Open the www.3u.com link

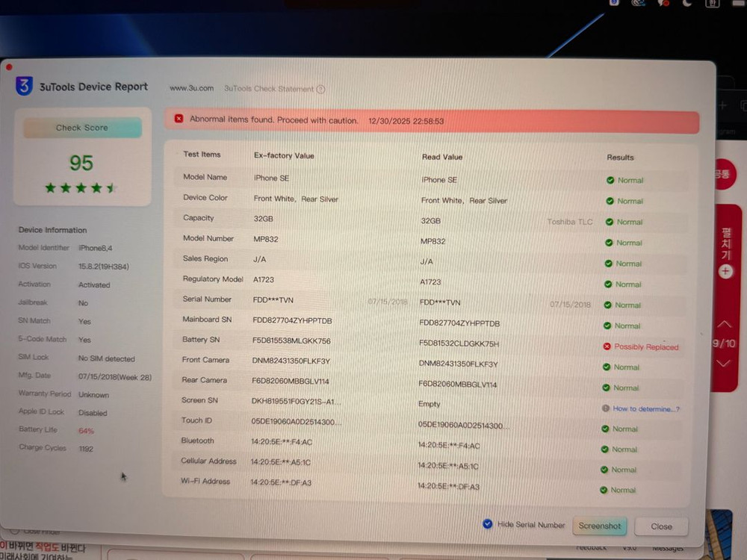[191, 88]
